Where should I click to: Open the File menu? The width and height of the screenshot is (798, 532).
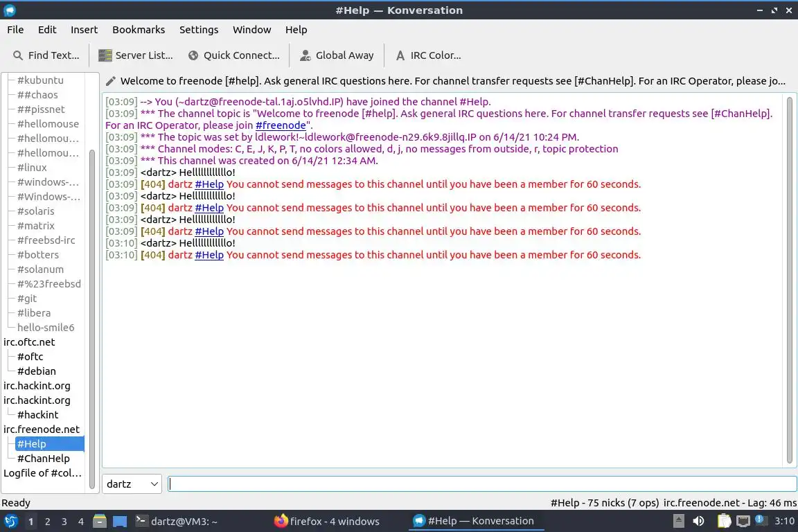point(15,30)
